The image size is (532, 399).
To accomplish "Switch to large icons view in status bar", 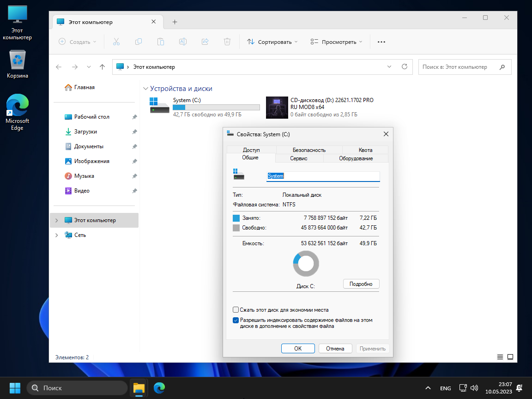I will tap(510, 357).
